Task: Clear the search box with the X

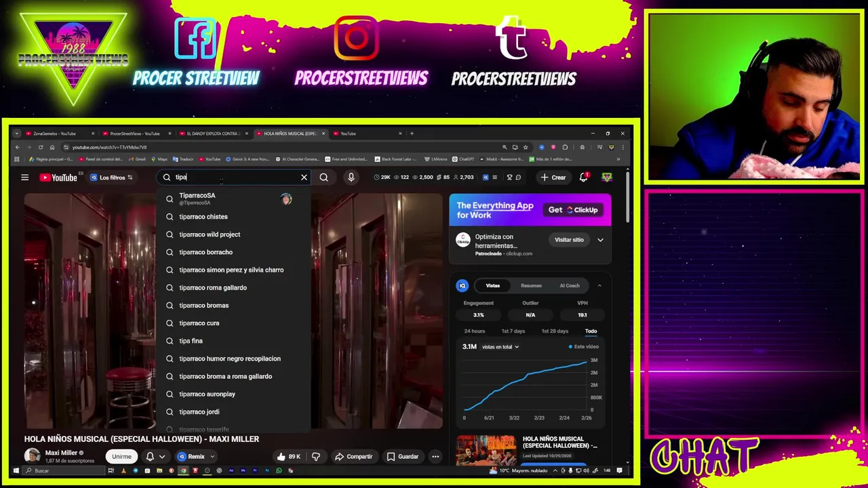Action: (x=304, y=178)
